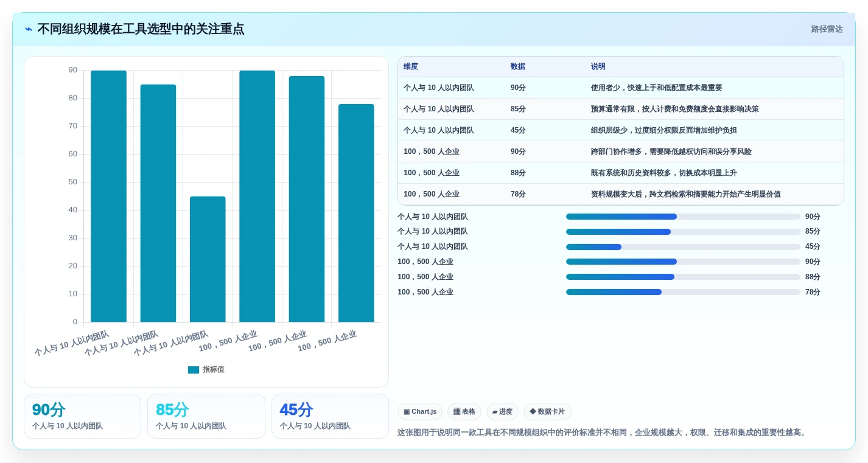The height and width of the screenshot is (463, 868).
Task: Click table cell 预算通常有限，按人计费和免费额度会直接影响决策
Action: (x=675, y=109)
